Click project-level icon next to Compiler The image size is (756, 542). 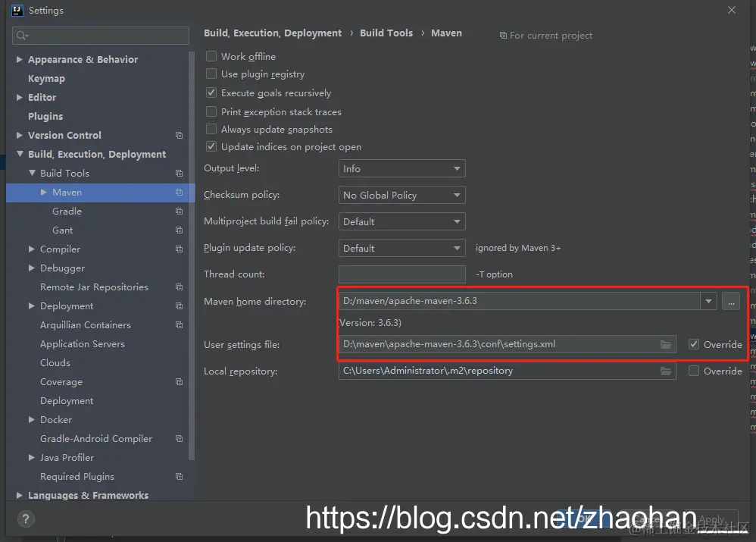[x=179, y=249]
